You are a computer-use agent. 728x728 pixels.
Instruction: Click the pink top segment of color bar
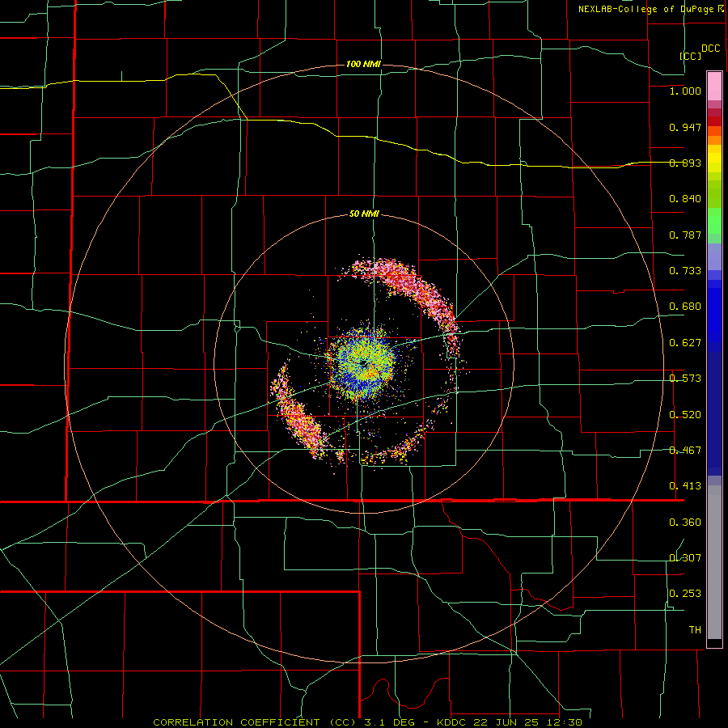click(714, 87)
